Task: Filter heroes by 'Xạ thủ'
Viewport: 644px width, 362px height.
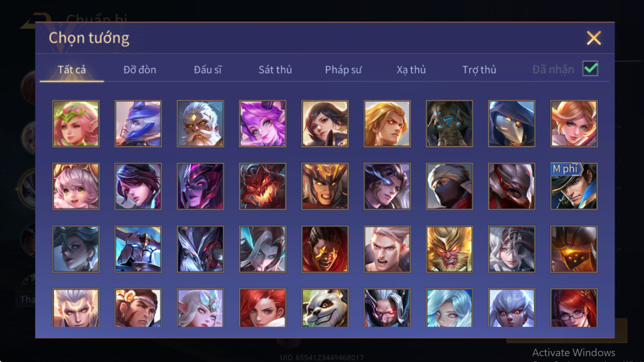Action: 411,69
